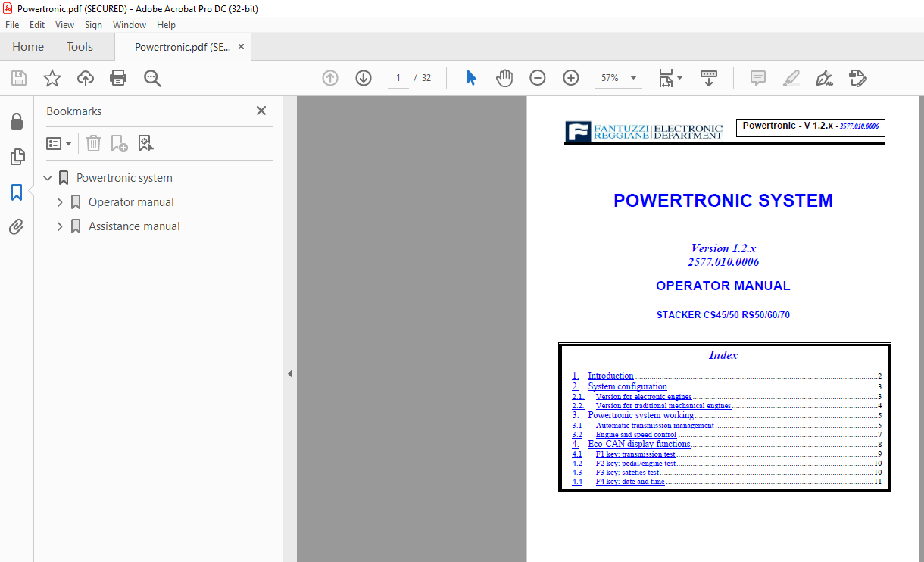The width and height of the screenshot is (924, 562).
Task: Add a new bookmark icon
Action: pos(119,143)
